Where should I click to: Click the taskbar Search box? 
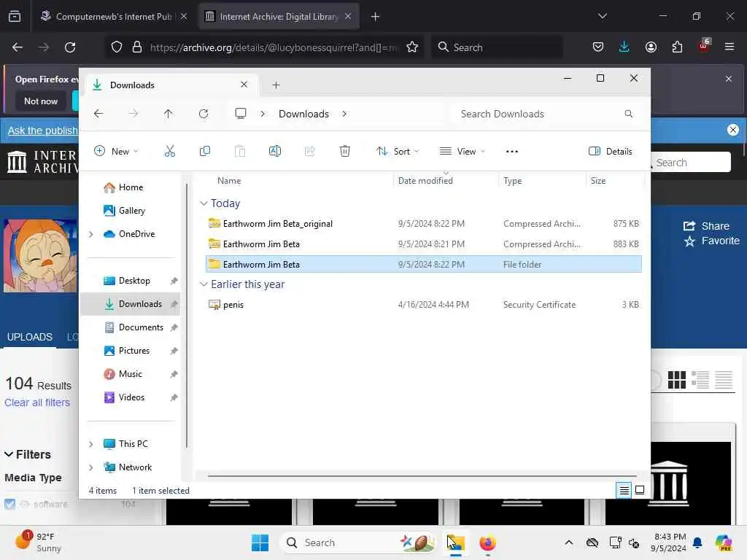(x=357, y=542)
